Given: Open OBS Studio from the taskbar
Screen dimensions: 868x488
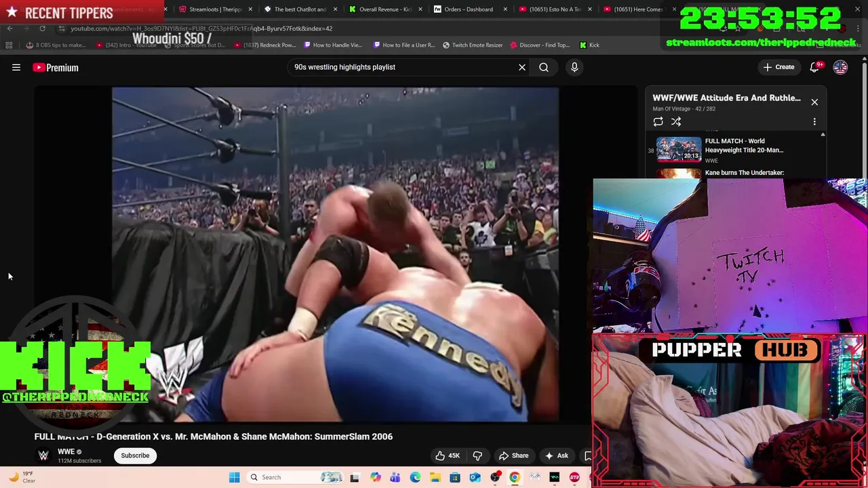Looking at the screenshot, I should click(x=495, y=477).
